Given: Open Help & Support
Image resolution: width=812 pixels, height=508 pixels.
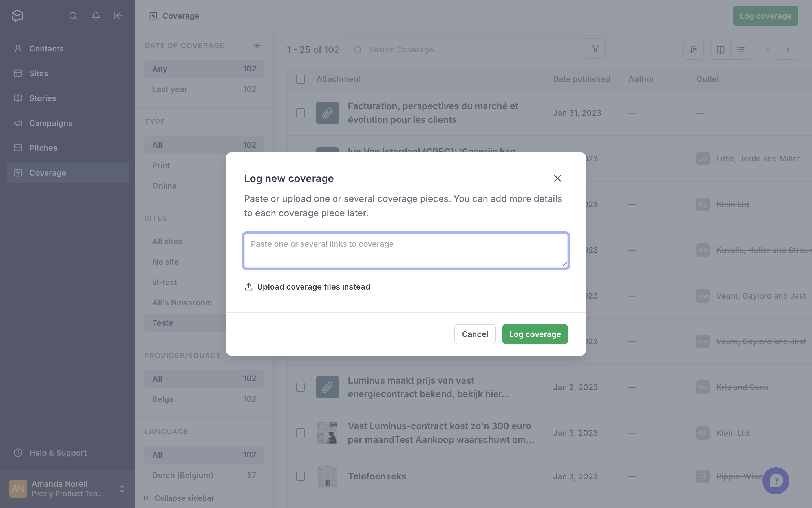Looking at the screenshot, I should [67, 453].
